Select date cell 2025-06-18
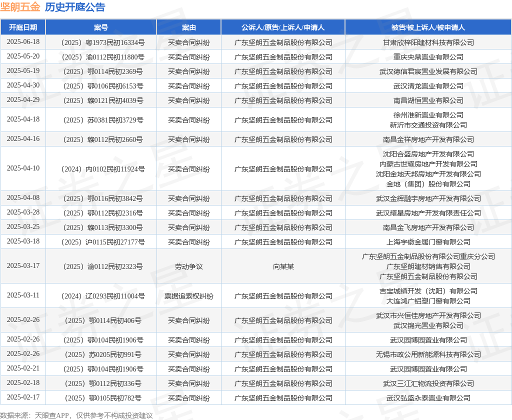This screenshot has height=420, width=512. pyautogui.click(x=23, y=42)
